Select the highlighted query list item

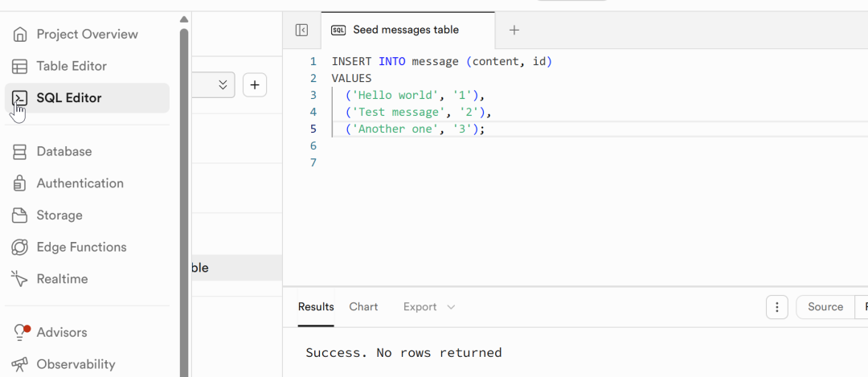click(237, 268)
